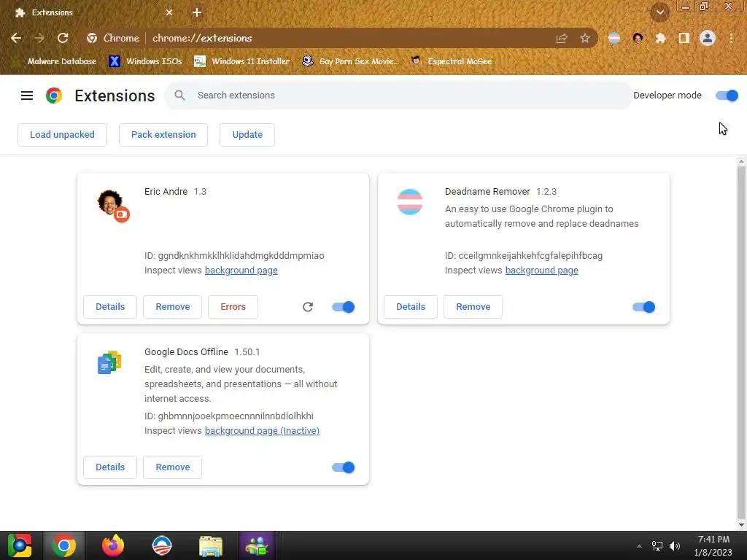This screenshot has height=560, width=747.
Task: Select Deadname Remover ID text cceilgmnkeijahkehfcgfalepihfbcag
Action: (x=530, y=256)
